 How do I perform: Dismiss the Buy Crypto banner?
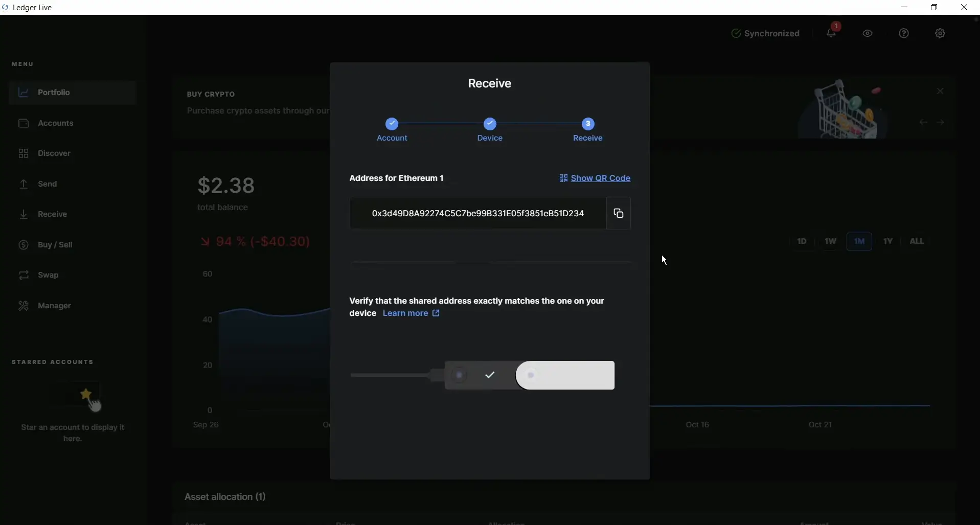[940, 91]
